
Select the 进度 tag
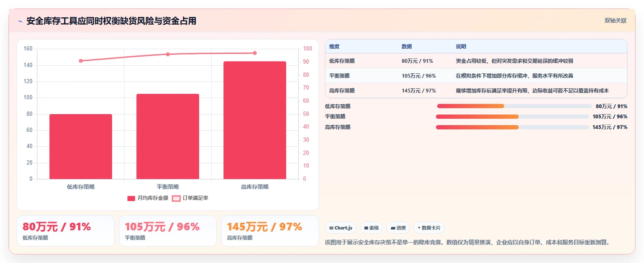[x=398, y=228]
